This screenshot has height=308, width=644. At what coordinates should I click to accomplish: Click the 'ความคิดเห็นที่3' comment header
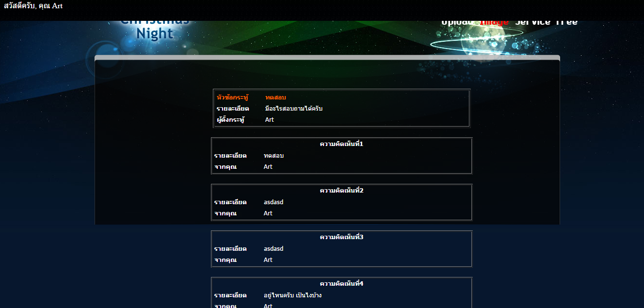[x=341, y=237]
